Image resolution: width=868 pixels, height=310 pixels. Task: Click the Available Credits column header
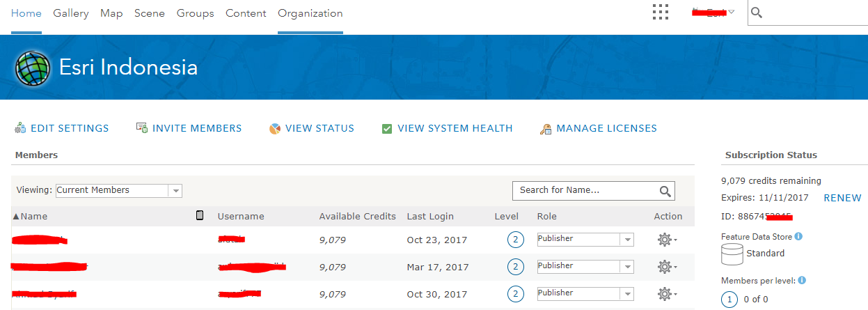click(x=358, y=216)
